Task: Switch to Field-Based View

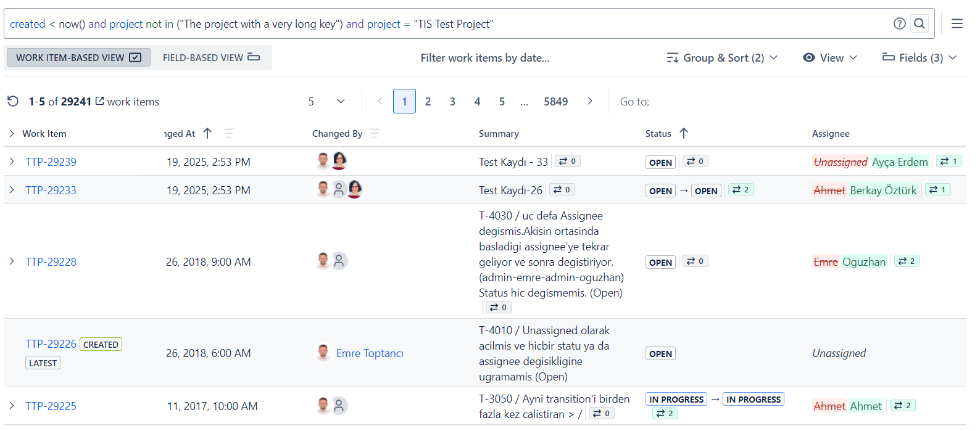Action: click(211, 57)
